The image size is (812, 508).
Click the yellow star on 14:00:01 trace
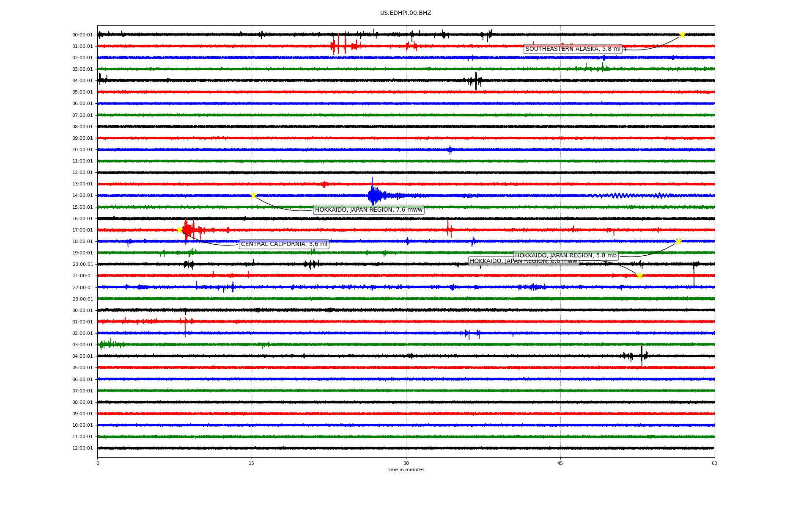253,195
